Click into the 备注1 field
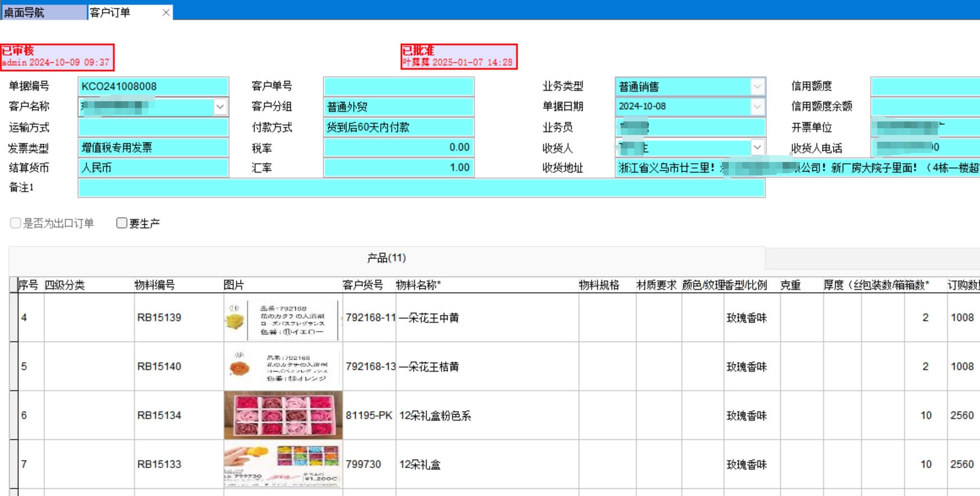The height and width of the screenshot is (496, 980). [x=421, y=188]
